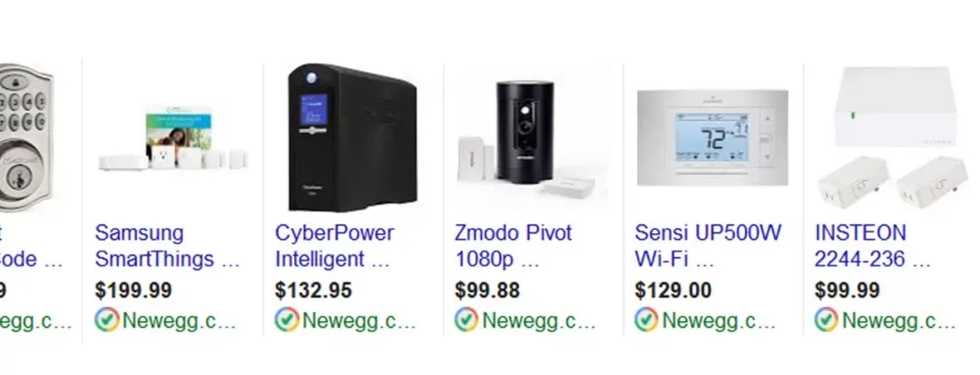Visit Newegg seller link under the $199.99 price
980x375 pixels.
coord(180,321)
